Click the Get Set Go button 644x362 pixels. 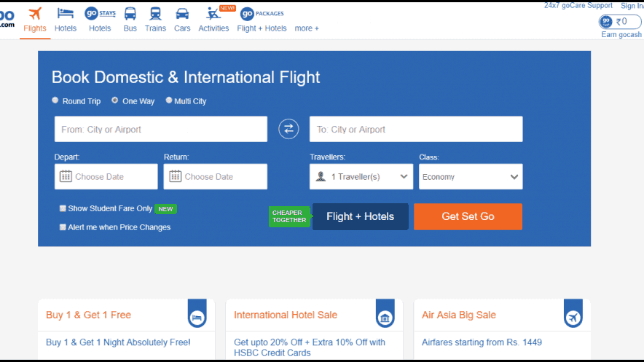click(468, 216)
